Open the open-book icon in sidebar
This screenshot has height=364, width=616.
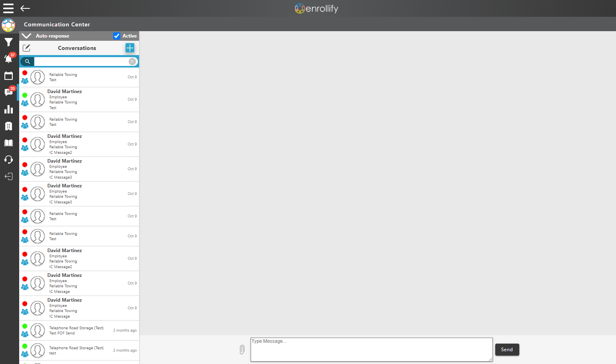click(8, 143)
